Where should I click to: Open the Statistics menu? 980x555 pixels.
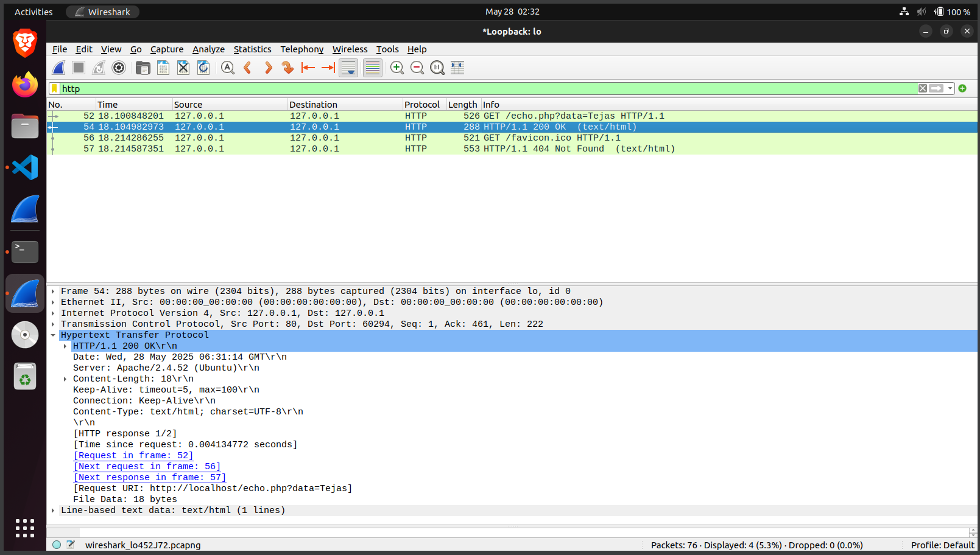[252, 49]
